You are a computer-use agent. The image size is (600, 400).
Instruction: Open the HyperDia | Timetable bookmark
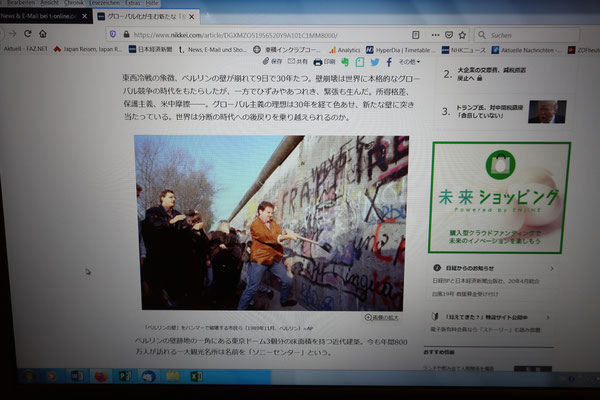pyautogui.click(x=401, y=50)
